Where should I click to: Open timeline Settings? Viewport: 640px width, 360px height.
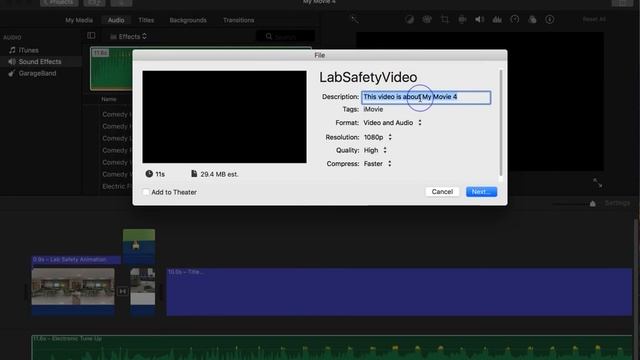point(617,203)
